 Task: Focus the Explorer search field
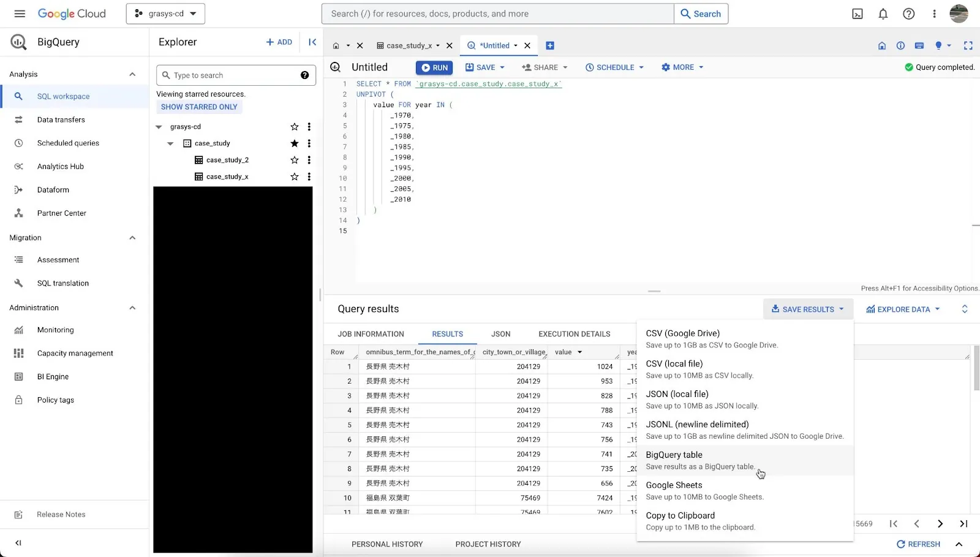[x=236, y=75]
